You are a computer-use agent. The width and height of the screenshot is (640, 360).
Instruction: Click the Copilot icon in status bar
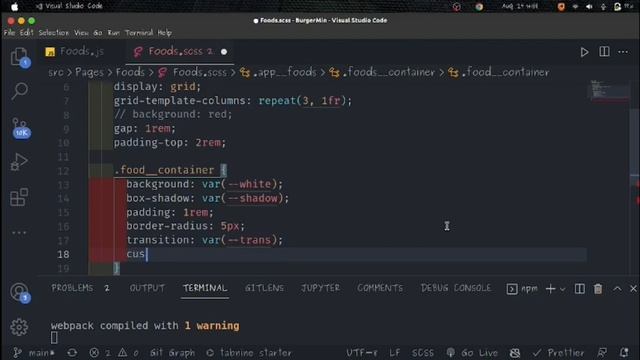pyautogui.click(x=515, y=353)
